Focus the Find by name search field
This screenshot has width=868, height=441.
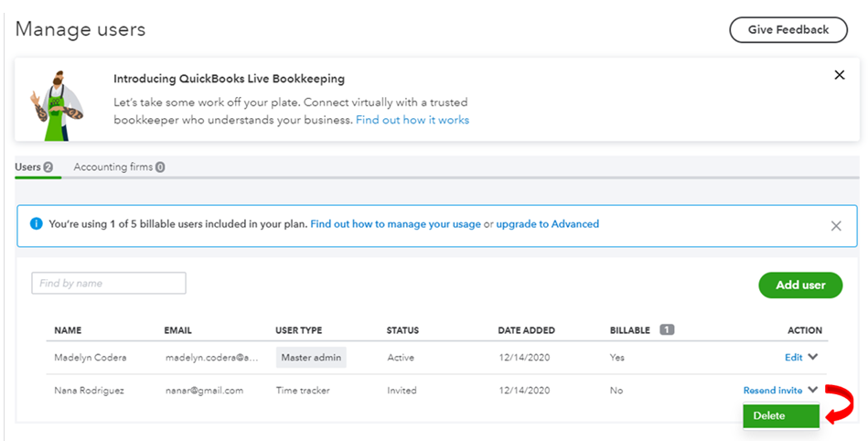tap(109, 283)
